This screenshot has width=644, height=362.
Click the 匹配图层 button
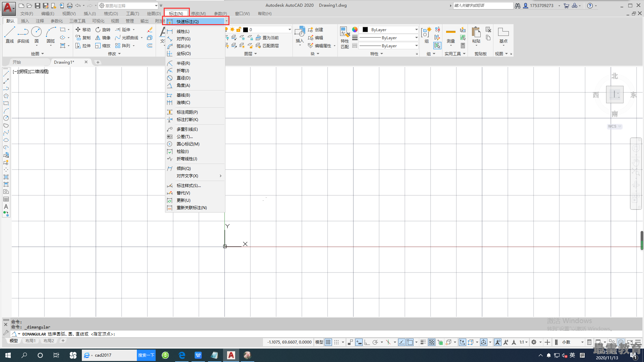[267, 46]
